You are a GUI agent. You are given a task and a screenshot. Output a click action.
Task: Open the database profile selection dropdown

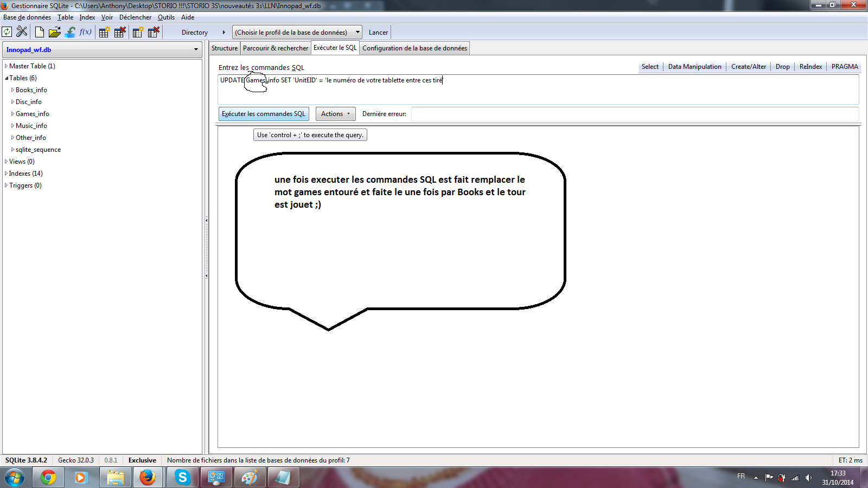coord(357,33)
